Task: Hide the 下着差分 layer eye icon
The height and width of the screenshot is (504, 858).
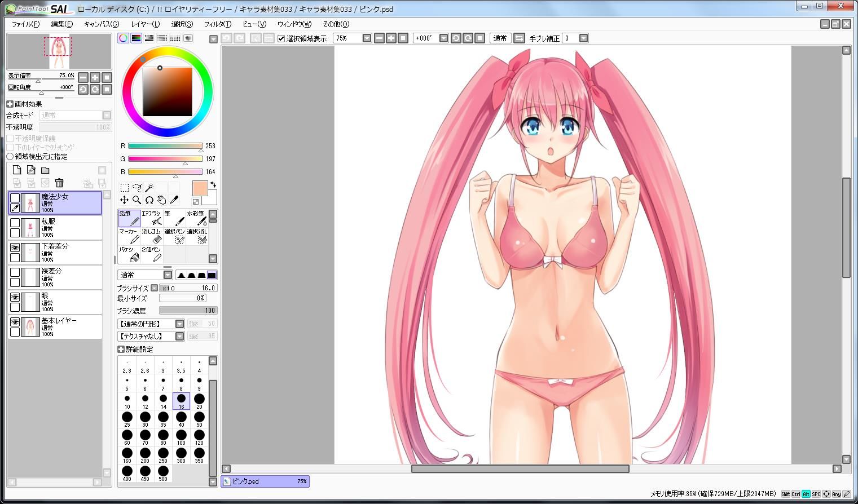Action: 15,247
